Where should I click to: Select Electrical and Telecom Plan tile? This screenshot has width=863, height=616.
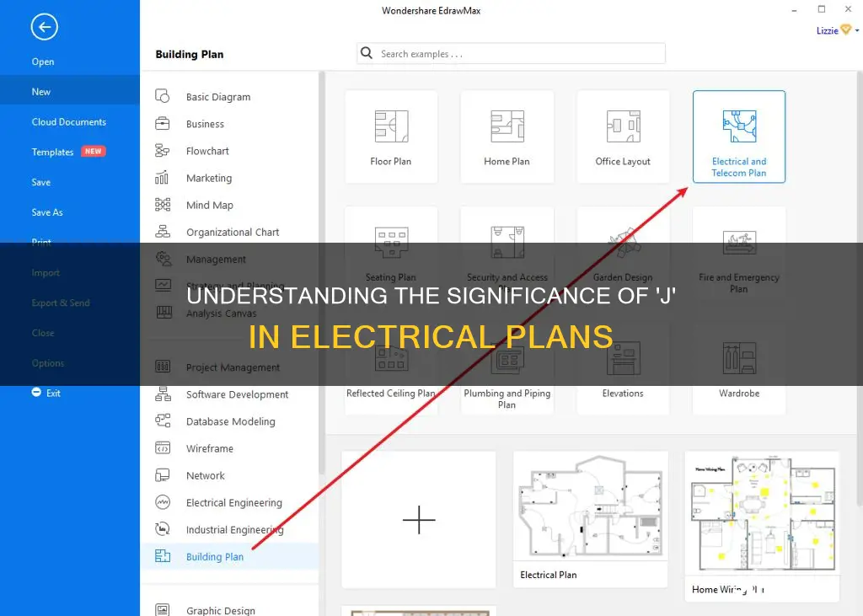point(739,137)
